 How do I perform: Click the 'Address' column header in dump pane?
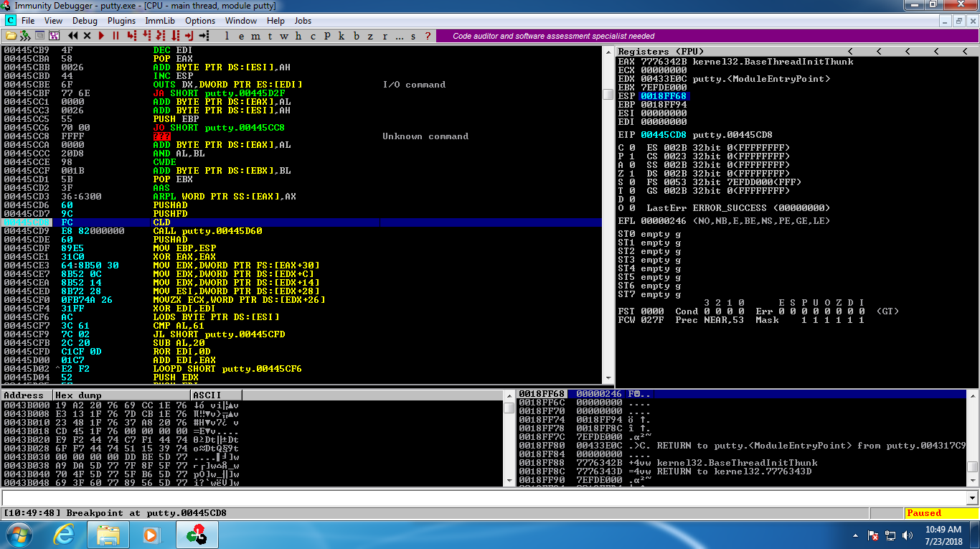27,395
